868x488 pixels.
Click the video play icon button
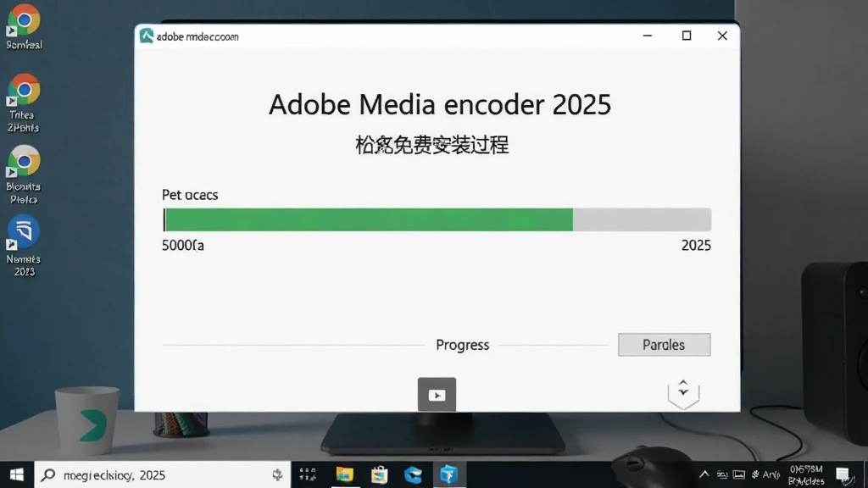point(437,395)
